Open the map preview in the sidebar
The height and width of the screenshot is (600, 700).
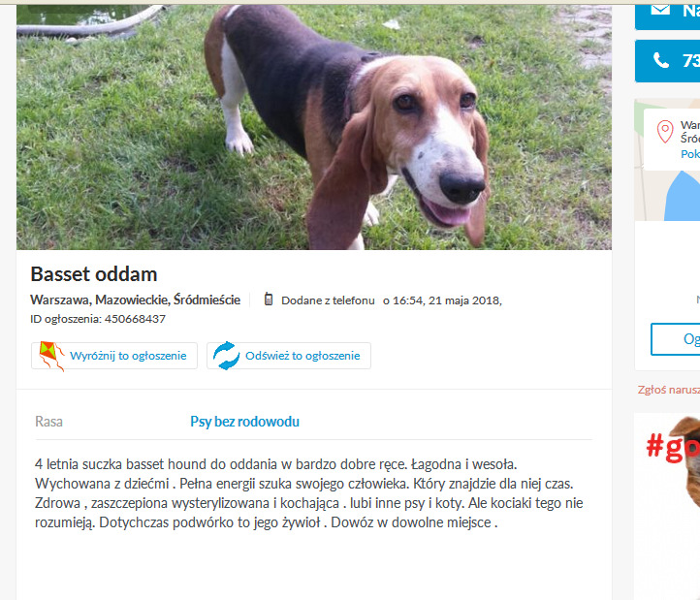pyautogui.click(x=667, y=159)
